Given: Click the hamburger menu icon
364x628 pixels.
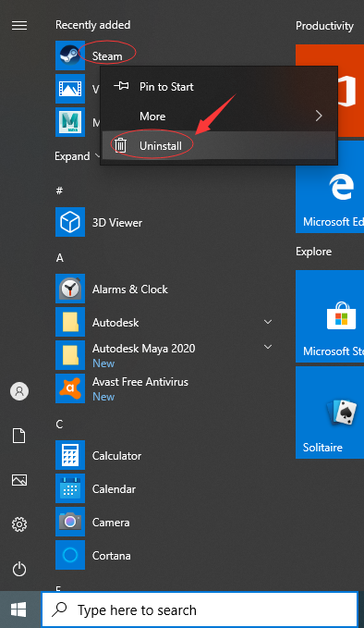Looking at the screenshot, I should click(19, 26).
